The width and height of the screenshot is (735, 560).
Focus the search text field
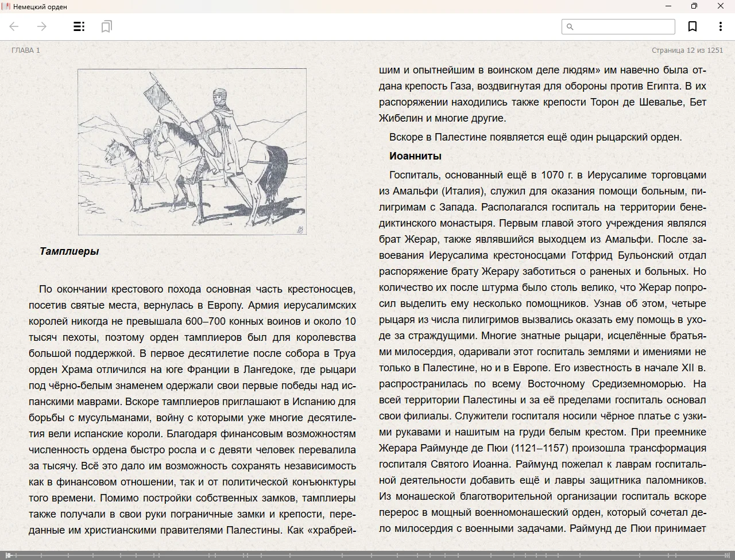click(624, 26)
